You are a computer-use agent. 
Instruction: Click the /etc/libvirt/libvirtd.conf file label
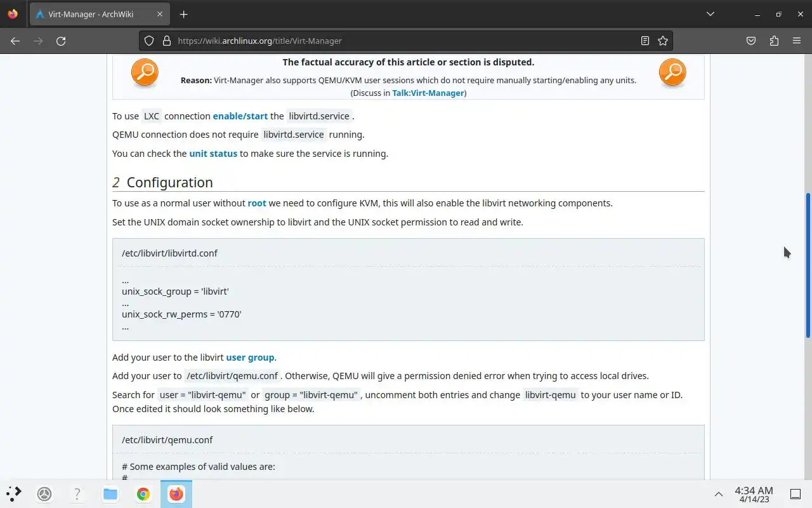tap(169, 253)
